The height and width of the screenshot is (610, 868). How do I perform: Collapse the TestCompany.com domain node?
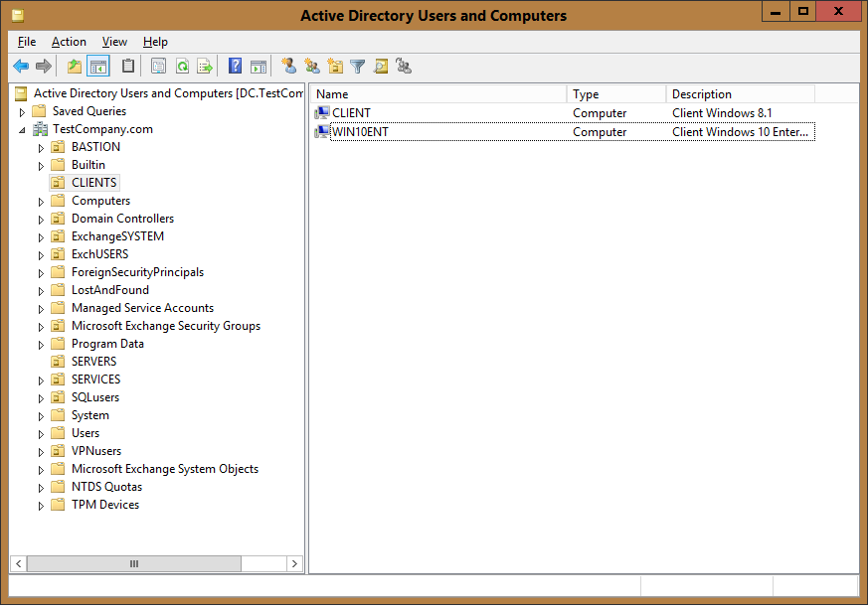click(22, 130)
